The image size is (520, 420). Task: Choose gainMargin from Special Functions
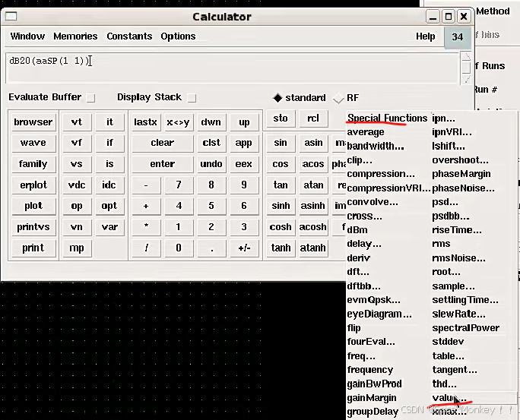tap(372, 398)
